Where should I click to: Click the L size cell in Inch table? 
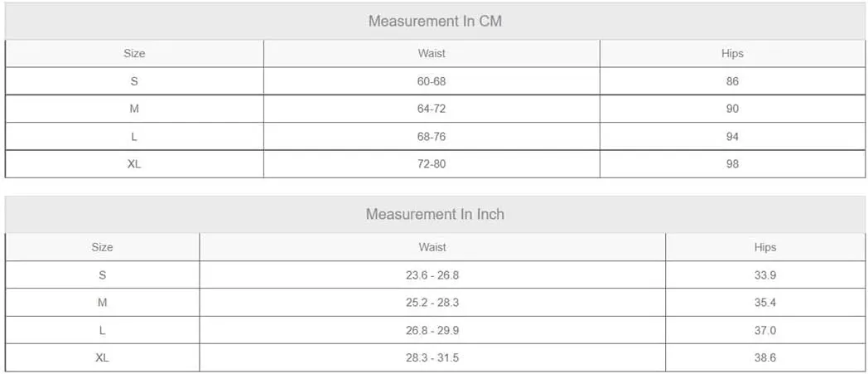click(103, 331)
